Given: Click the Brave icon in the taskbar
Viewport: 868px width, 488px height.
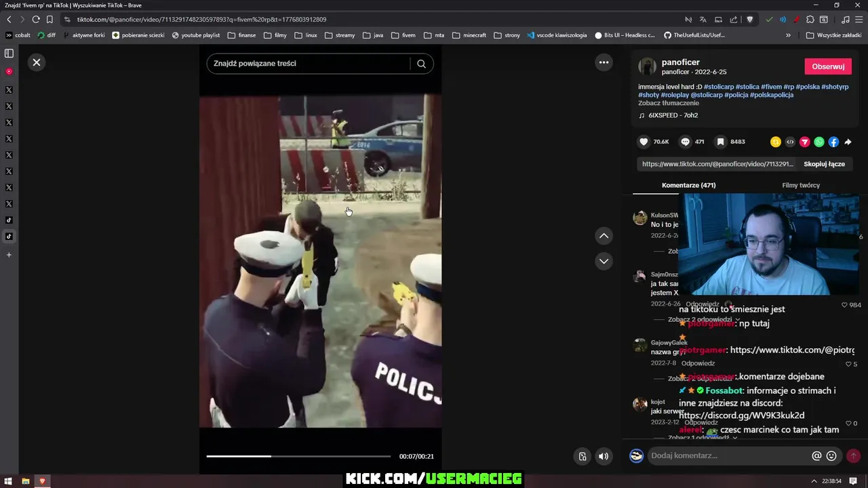Looking at the screenshot, I should click(x=42, y=481).
